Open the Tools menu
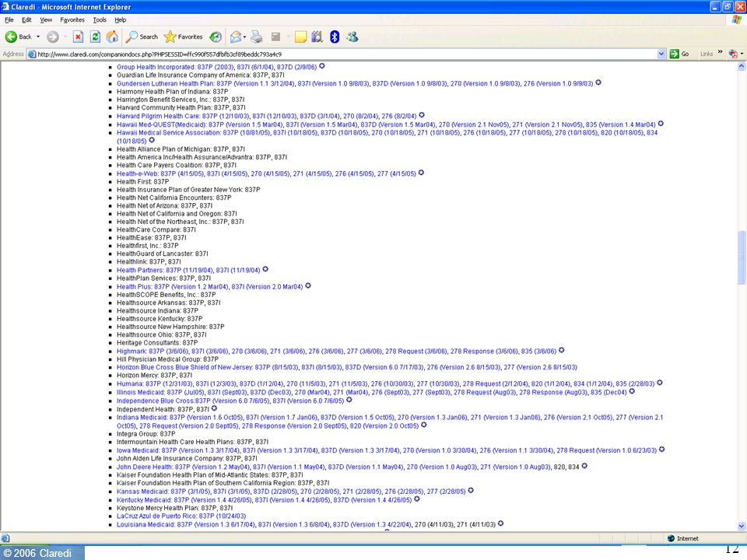747x560 pixels. (x=100, y=20)
